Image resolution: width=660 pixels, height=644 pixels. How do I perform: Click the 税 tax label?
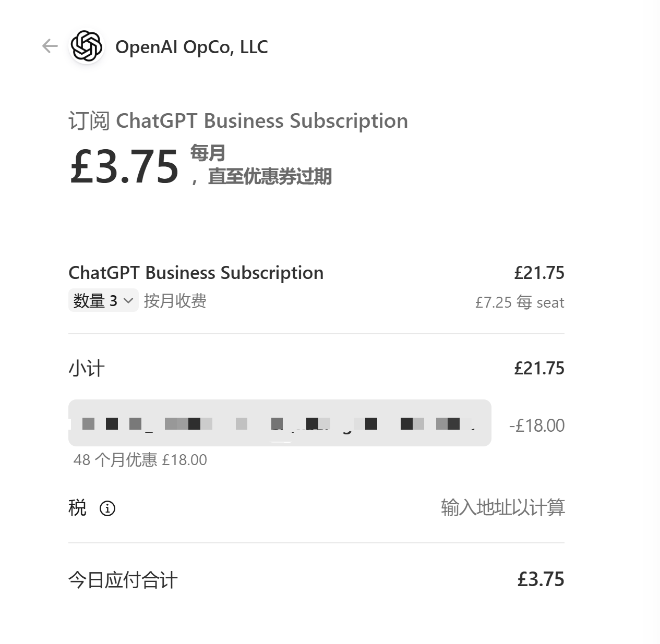pyautogui.click(x=77, y=508)
